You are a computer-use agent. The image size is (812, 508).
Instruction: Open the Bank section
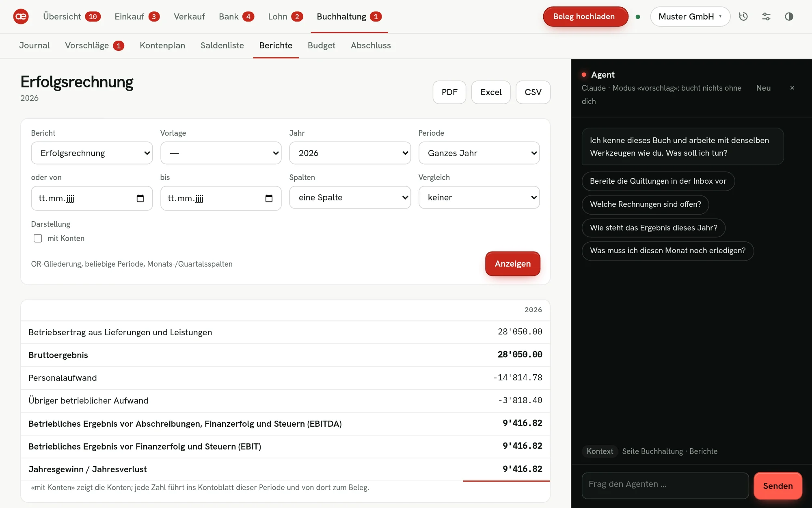pyautogui.click(x=236, y=17)
